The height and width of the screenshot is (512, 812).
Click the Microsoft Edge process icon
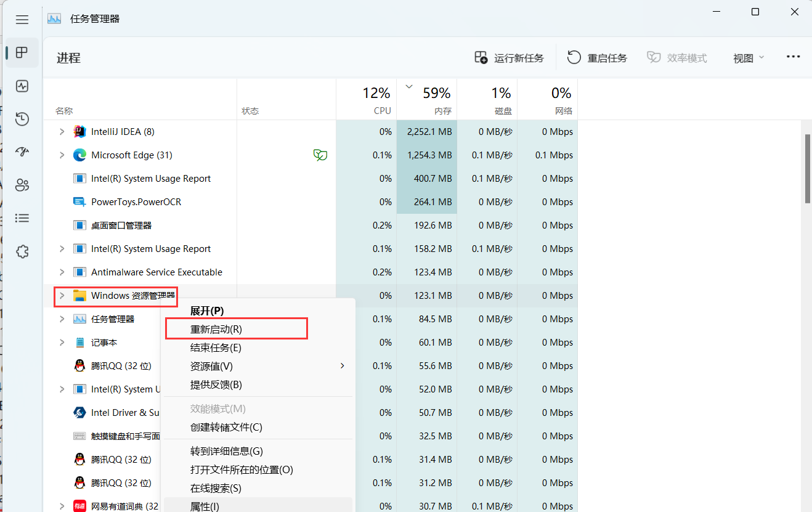(79, 155)
